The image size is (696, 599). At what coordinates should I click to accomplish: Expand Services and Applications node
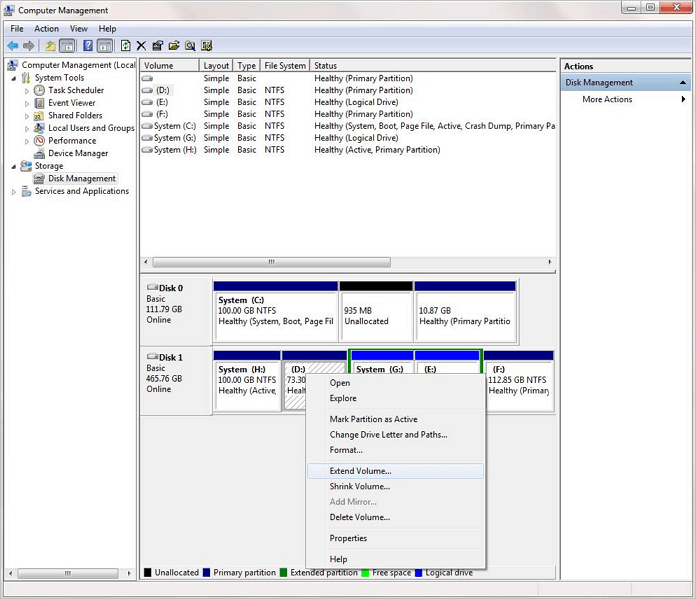pos(14,192)
